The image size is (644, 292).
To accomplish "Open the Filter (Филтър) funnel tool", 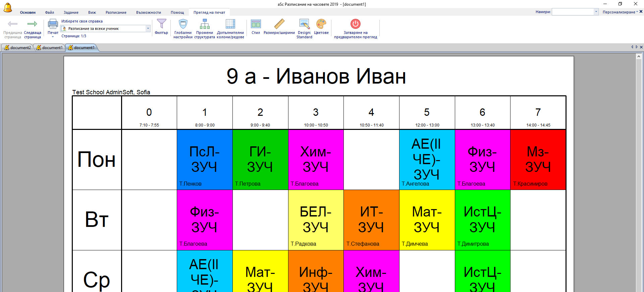I will coord(161,25).
